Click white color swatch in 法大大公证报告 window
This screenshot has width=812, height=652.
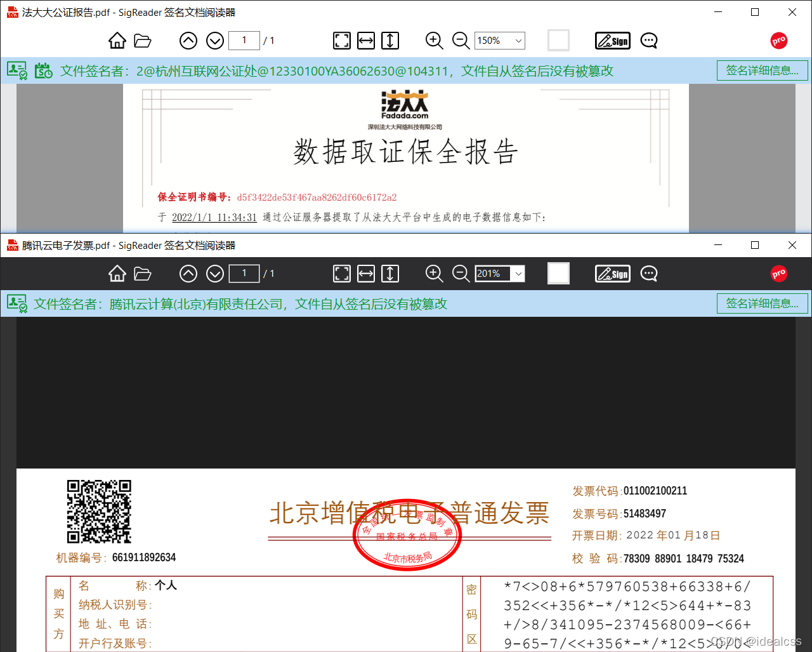tap(558, 41)
